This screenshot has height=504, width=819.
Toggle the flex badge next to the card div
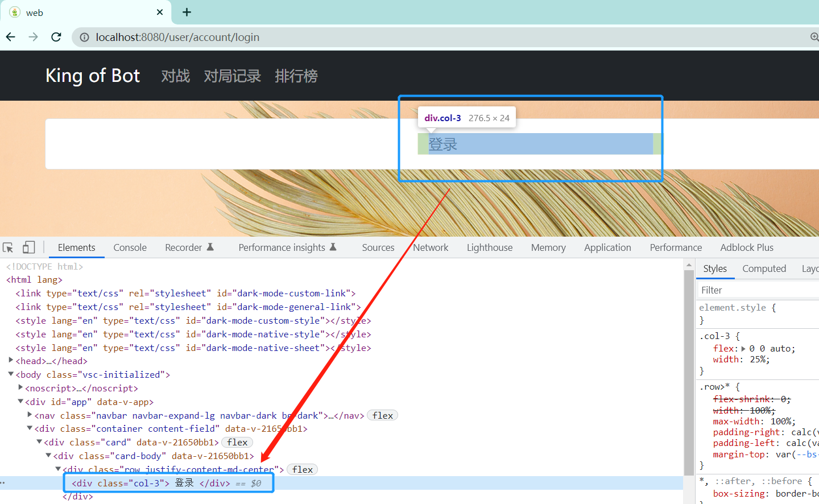pos(237,442)
